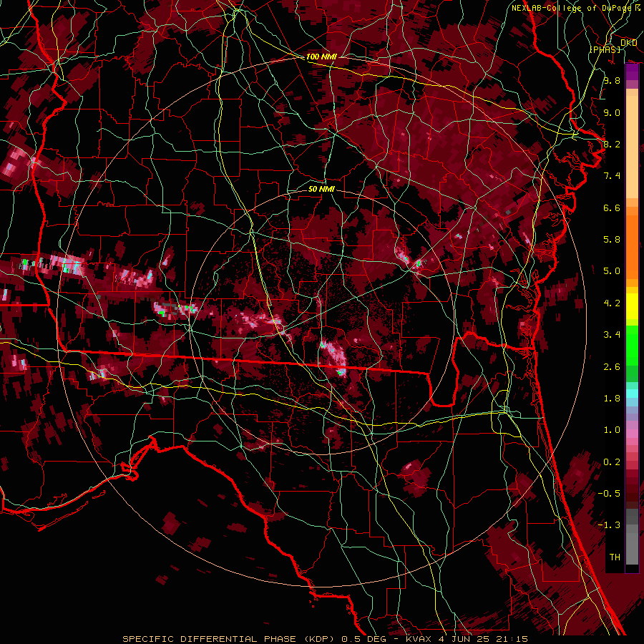Click the 6.6 scale value

click(612, 208)
